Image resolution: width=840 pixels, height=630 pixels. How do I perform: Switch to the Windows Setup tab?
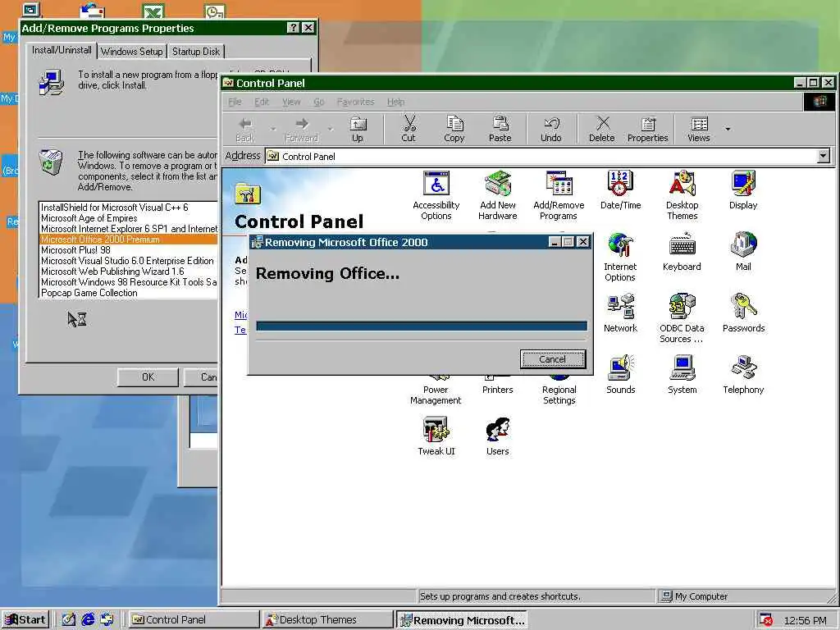point(131,52)
